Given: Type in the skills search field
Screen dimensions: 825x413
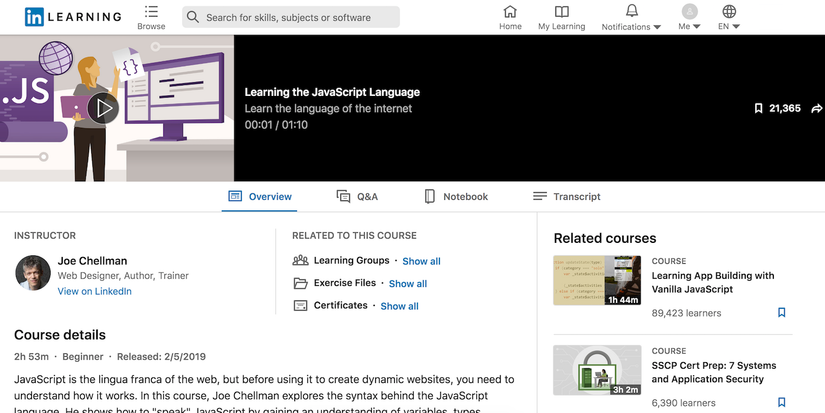Looking at the screenshot, I should 291,17.
